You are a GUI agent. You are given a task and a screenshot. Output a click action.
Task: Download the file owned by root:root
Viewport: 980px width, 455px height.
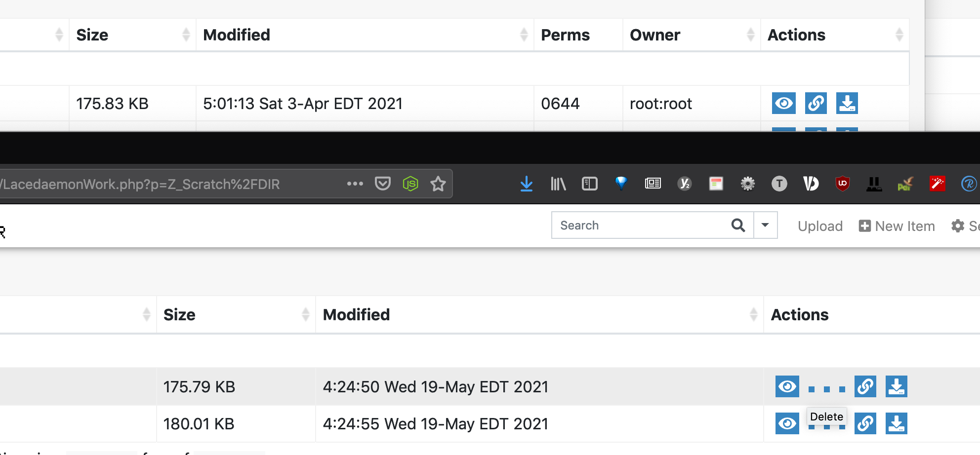pos(847,103)
